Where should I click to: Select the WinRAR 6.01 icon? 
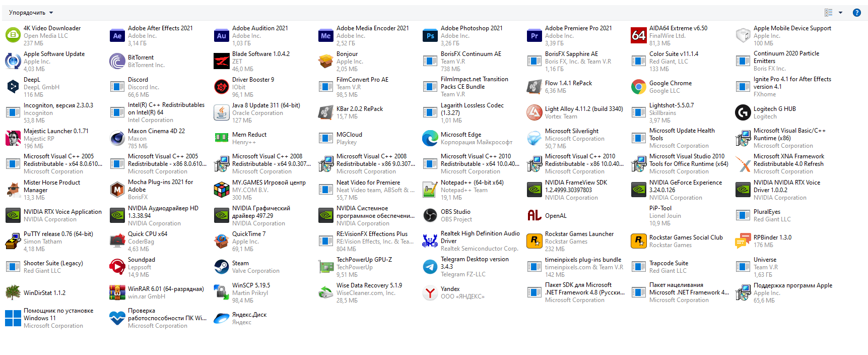coord(117,292)
